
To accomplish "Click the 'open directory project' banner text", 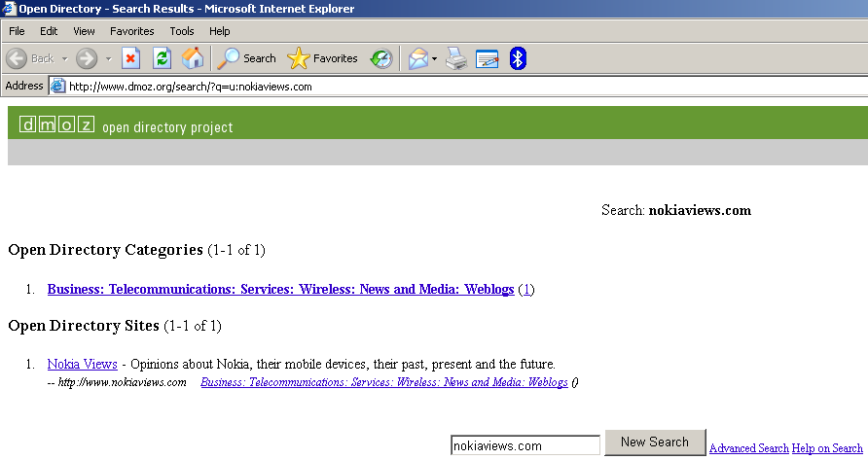I will click(x=167, y=127).
